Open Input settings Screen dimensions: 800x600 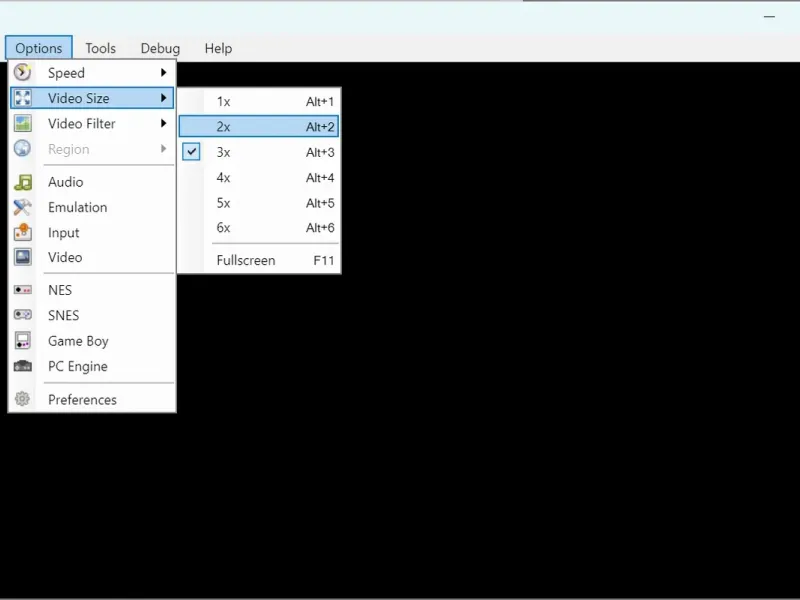pos(92,232)
